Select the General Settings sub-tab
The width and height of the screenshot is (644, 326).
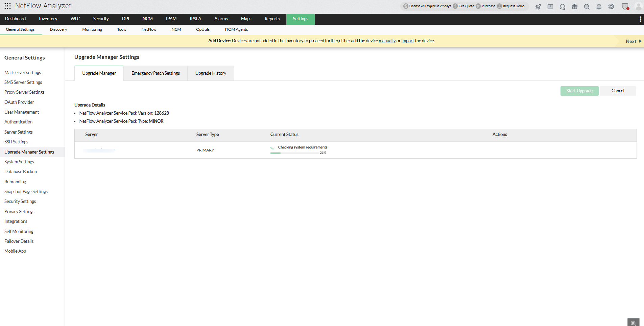pyautogui.click(x=20, y=30)
